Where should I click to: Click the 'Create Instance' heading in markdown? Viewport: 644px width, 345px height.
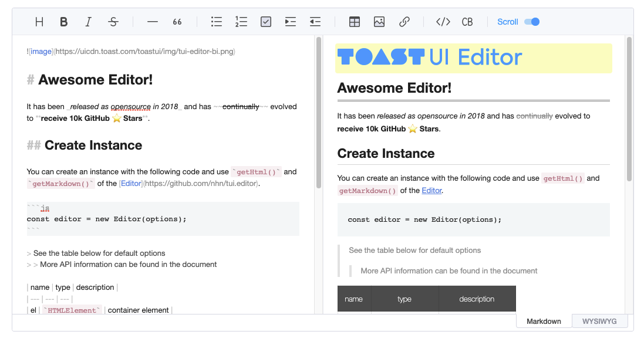[93, 145]
